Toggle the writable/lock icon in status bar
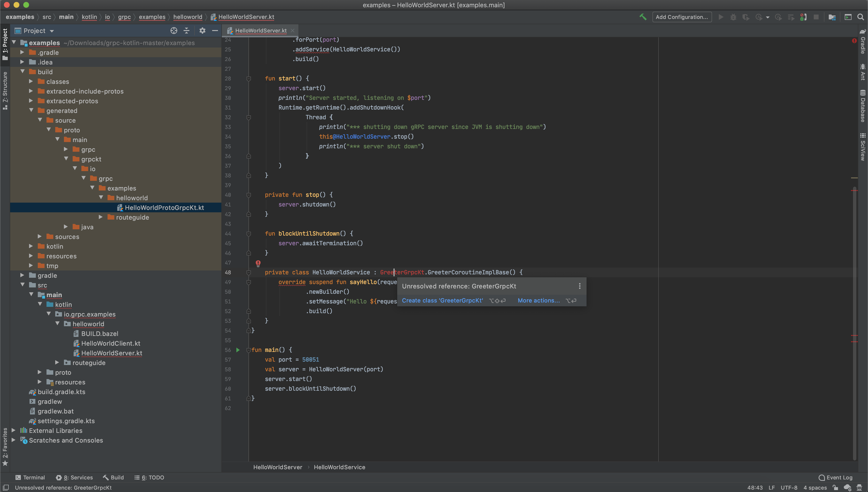 pyautogui.click(x=835, y=488)
